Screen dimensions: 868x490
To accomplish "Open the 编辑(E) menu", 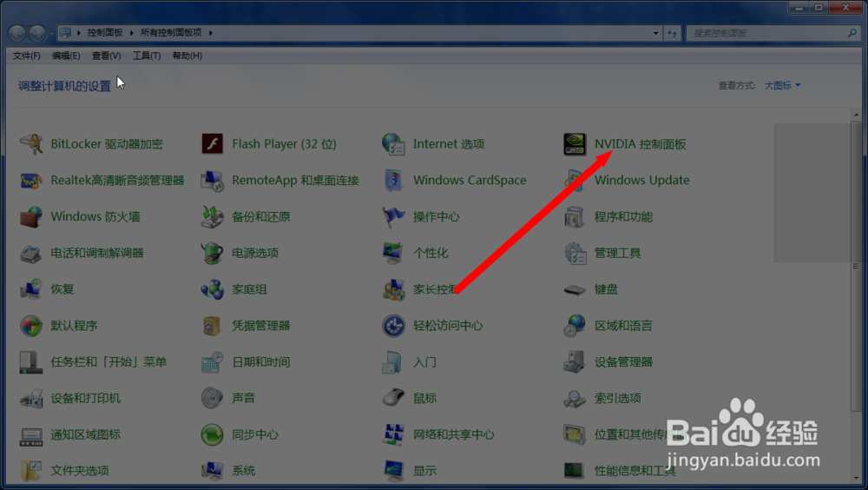I will point(66,56).
